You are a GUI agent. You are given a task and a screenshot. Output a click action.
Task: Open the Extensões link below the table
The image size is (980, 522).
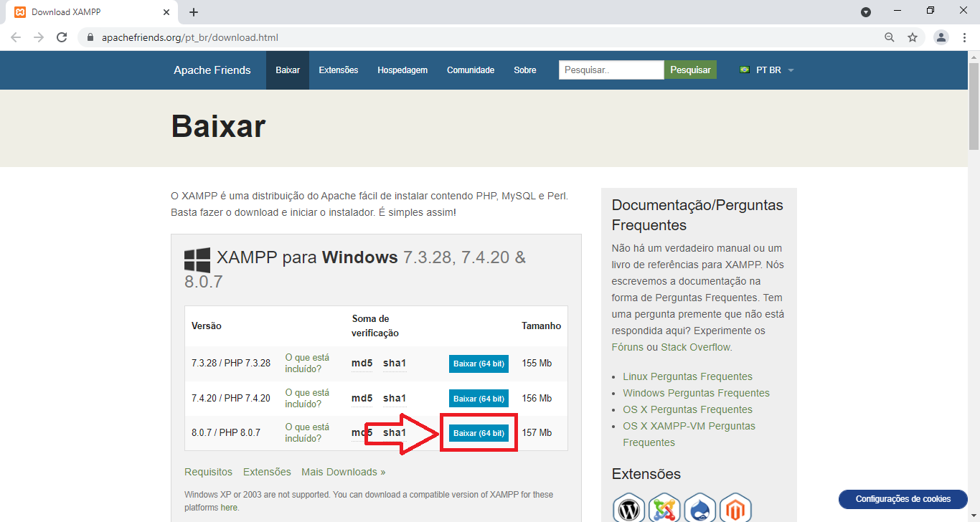(267, 472)
